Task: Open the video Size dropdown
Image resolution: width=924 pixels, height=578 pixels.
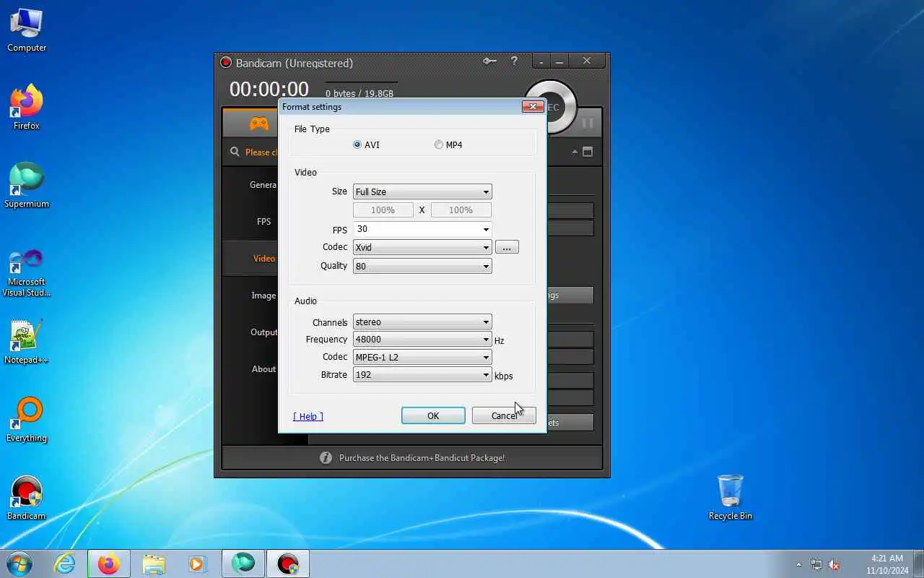Action: [422, 191]
